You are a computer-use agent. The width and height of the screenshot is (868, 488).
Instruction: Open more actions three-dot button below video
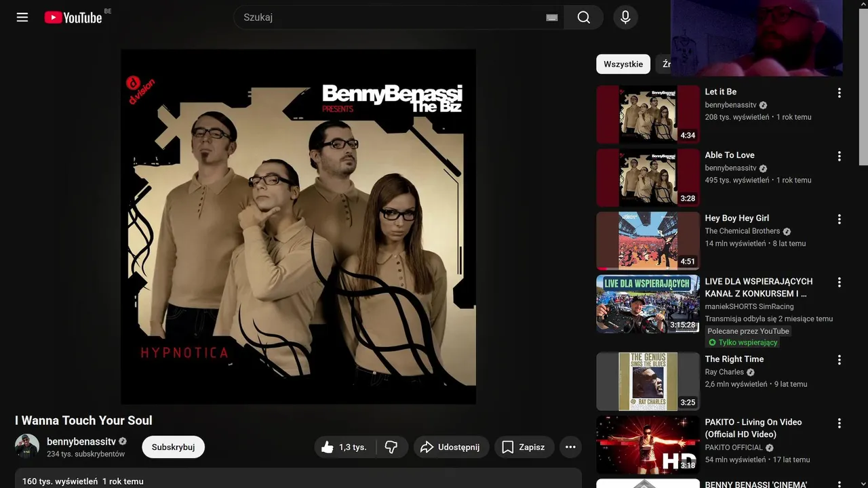point(570,447)
